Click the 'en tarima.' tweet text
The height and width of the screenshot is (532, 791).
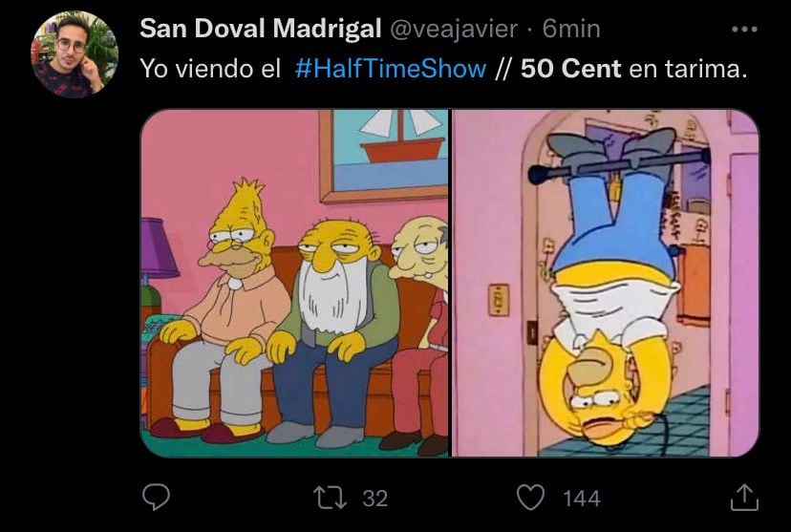pyautogui.click(x=688, y=68)
